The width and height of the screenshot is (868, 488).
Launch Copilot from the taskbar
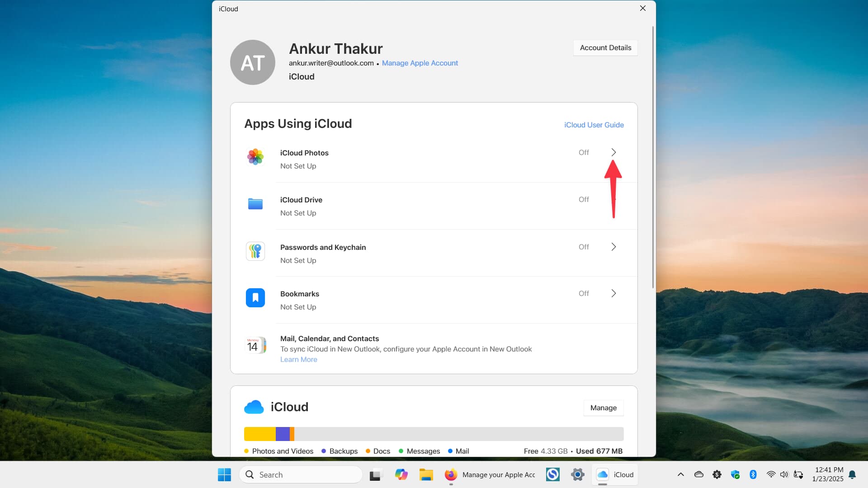[x=401, y=474]
